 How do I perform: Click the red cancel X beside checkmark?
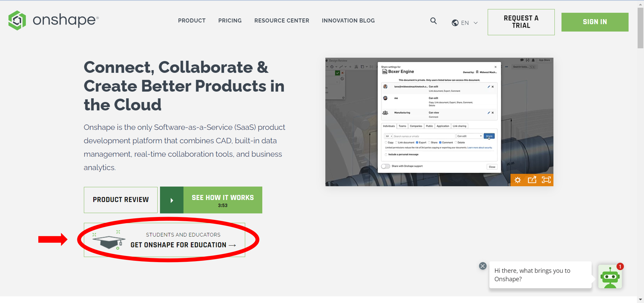tap(342, 73)
